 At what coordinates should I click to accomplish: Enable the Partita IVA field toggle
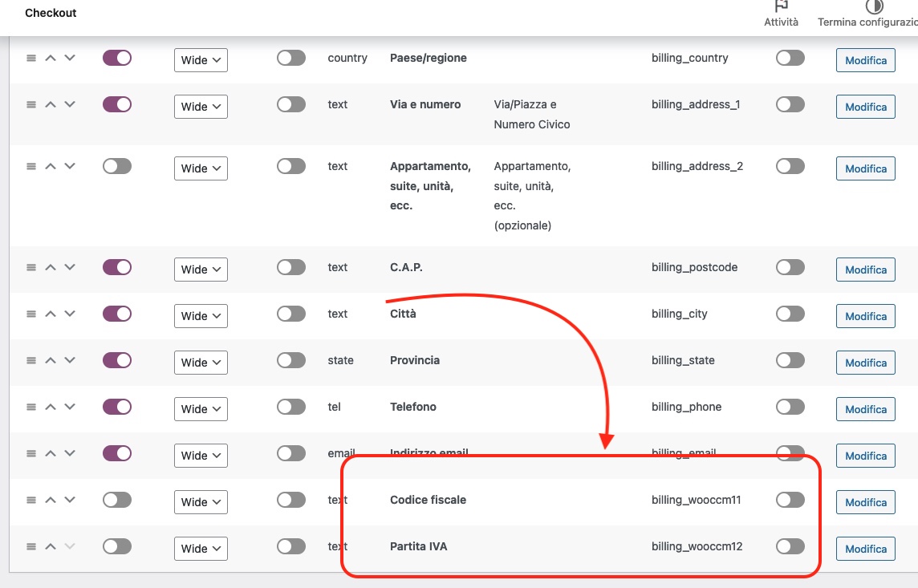pos(117,546)
